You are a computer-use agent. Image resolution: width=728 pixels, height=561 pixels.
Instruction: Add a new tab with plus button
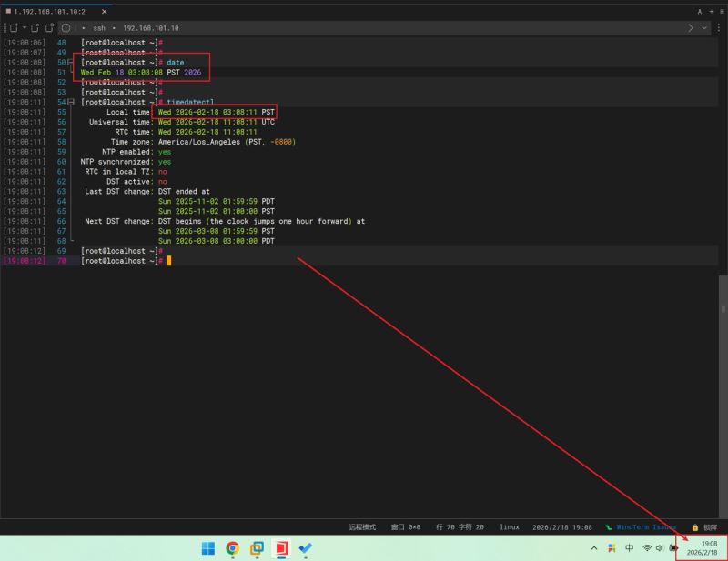(710, 11)
